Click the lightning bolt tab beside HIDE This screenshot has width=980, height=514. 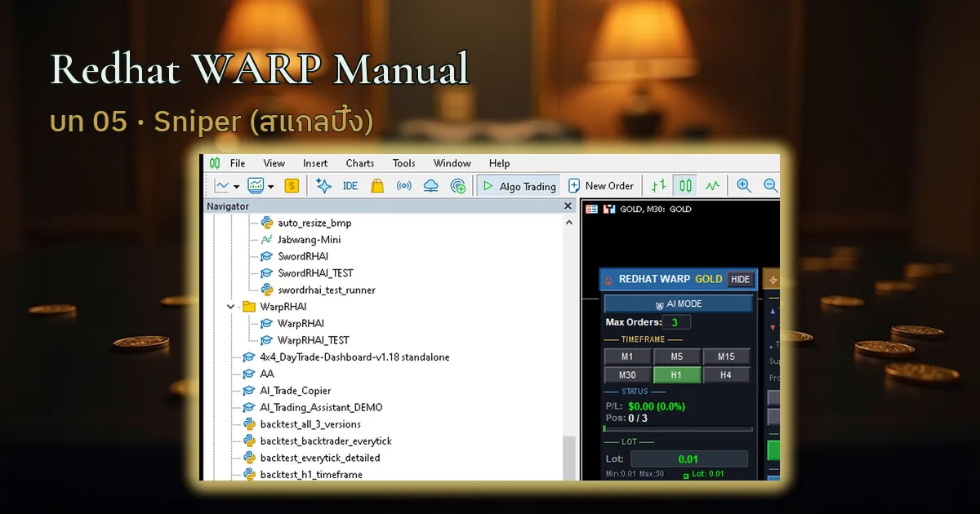tap(773, 280)
